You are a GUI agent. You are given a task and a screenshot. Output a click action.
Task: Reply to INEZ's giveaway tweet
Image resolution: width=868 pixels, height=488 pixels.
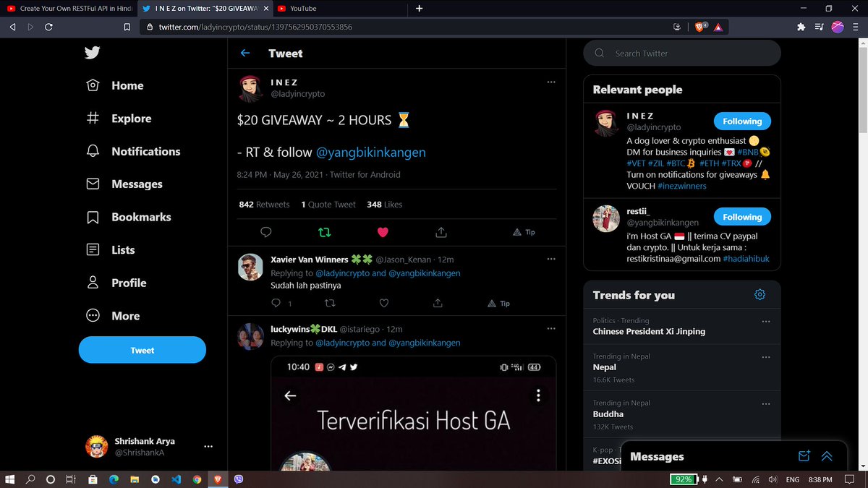click(x=265, y=232)
